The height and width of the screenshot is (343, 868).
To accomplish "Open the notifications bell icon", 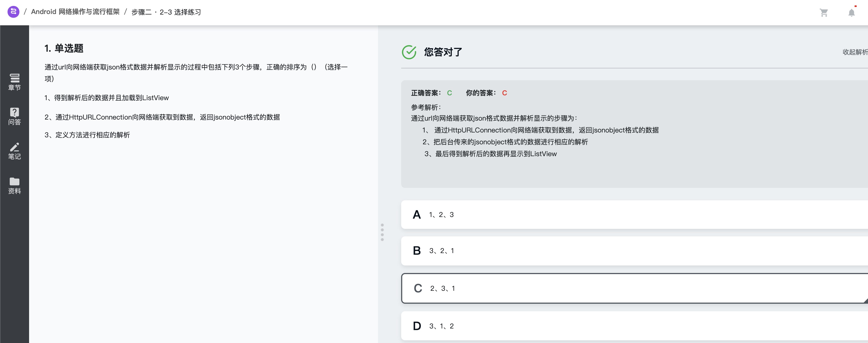I will 852,12.
